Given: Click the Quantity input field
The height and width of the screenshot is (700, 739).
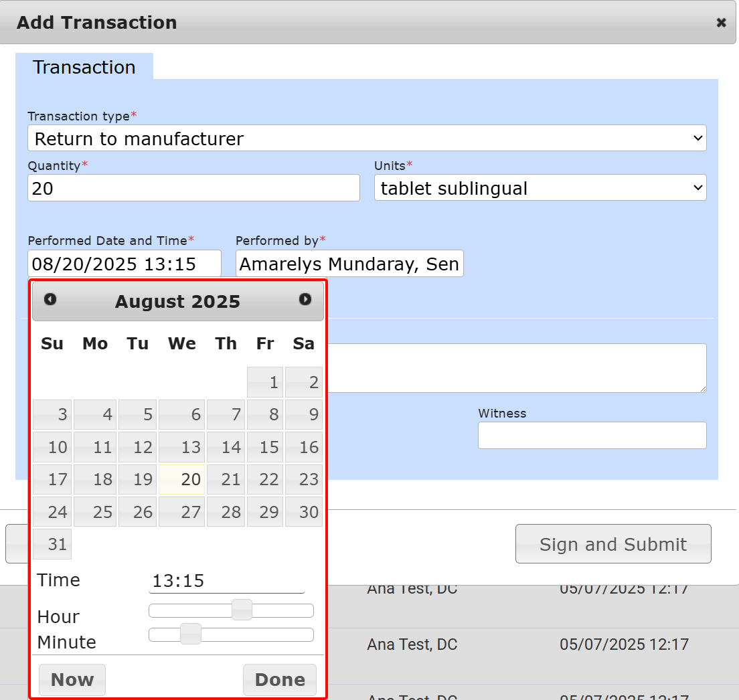Looking at the screenshot, I should point(193,189).
